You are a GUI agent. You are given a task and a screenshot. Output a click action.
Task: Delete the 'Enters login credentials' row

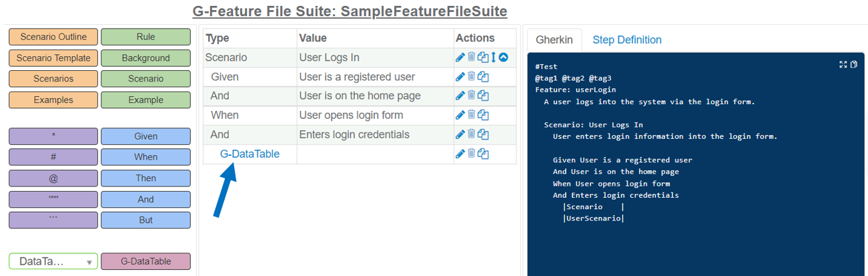(x=471, y=134)
